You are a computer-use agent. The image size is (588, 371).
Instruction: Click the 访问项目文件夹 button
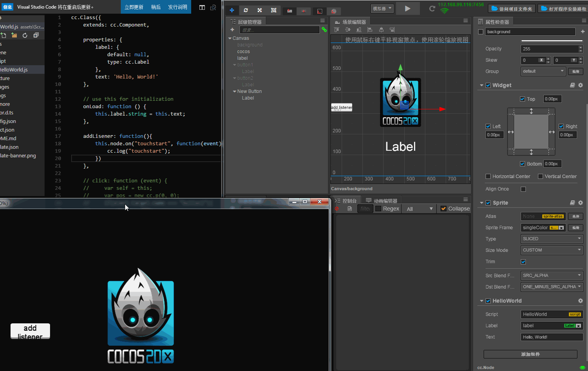click(511, 9)
